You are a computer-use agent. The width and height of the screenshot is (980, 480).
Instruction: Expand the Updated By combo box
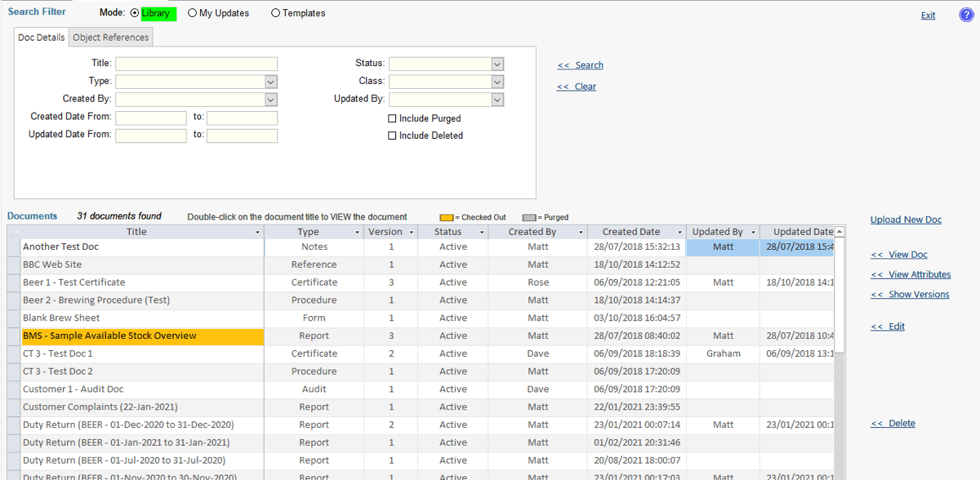pos(497,100)
